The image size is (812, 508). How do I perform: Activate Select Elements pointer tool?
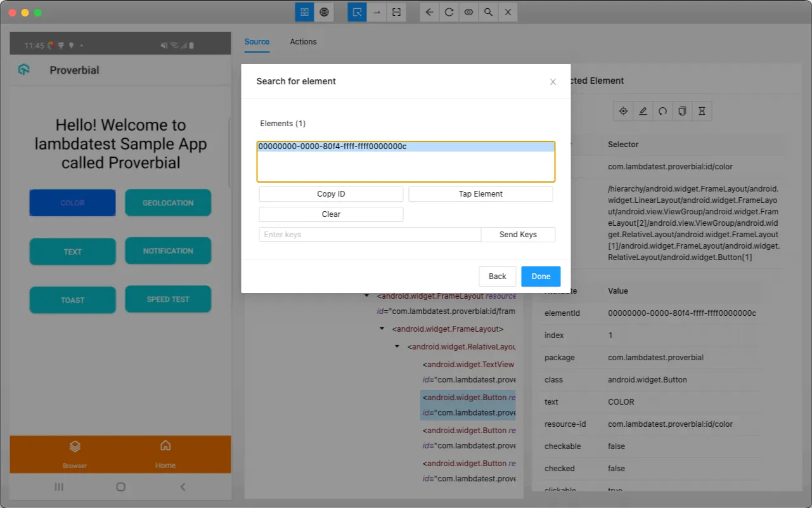[358, 12]
